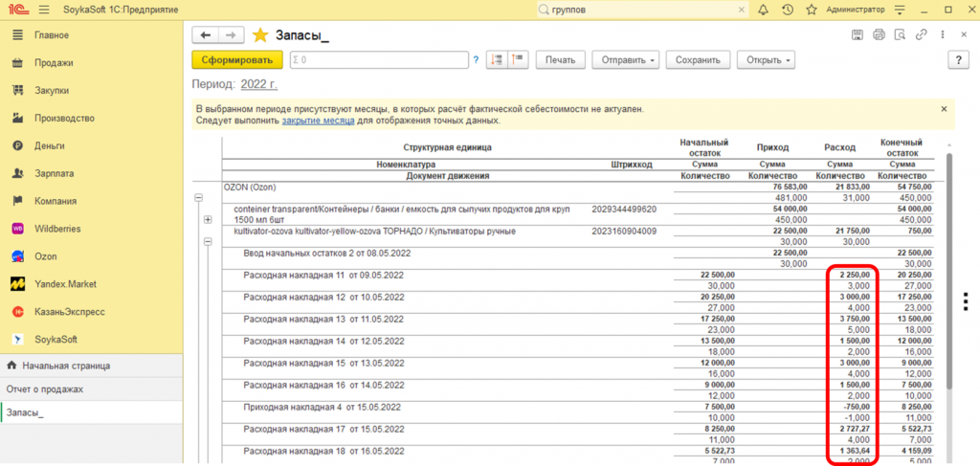Click the back navigation arrow
980x466 pixels.
[x=206, y=35]
